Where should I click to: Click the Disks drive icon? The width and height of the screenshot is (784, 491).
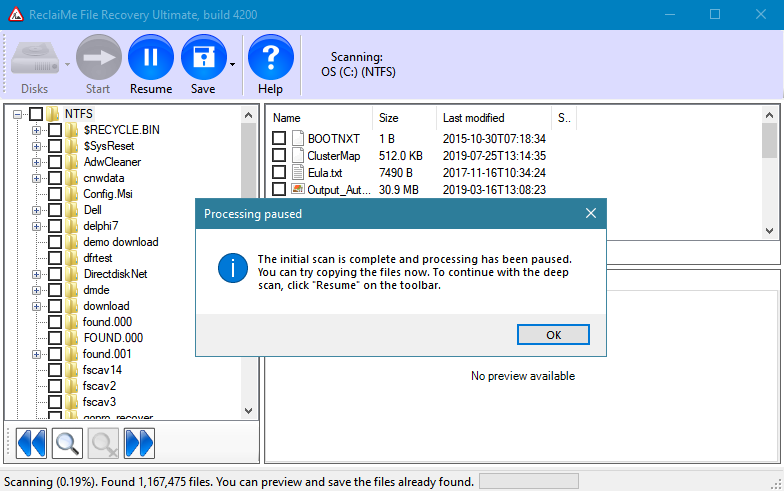click(34, 58)
